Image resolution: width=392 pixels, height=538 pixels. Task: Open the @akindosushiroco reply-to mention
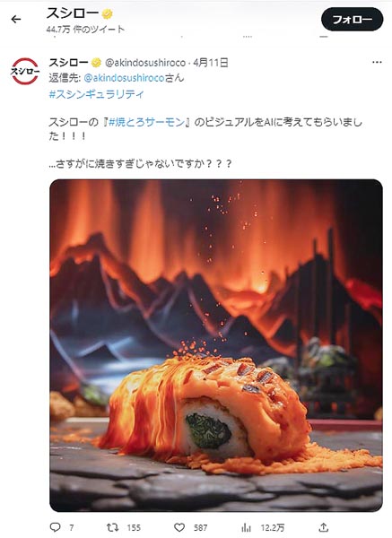124,78
